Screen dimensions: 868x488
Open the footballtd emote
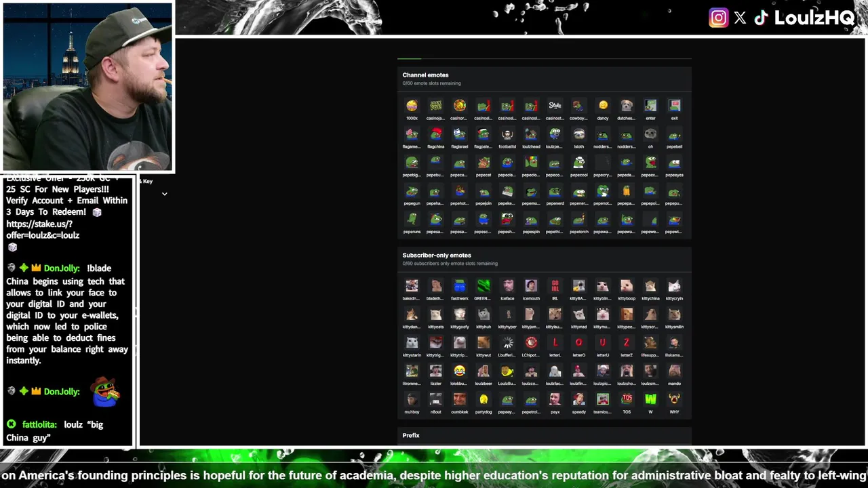507,134
